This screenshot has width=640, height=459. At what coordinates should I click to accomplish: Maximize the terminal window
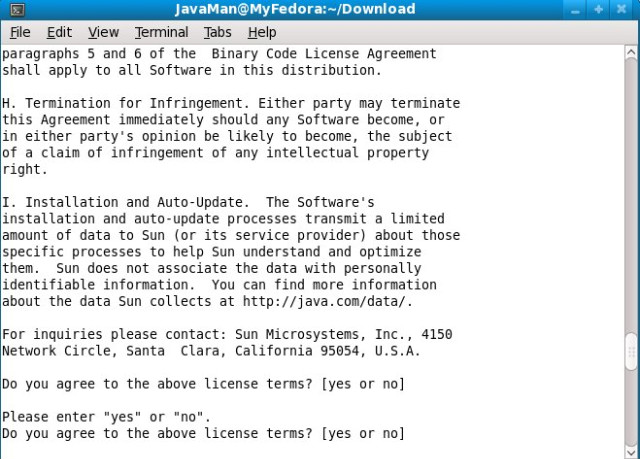tap(598, 9)
